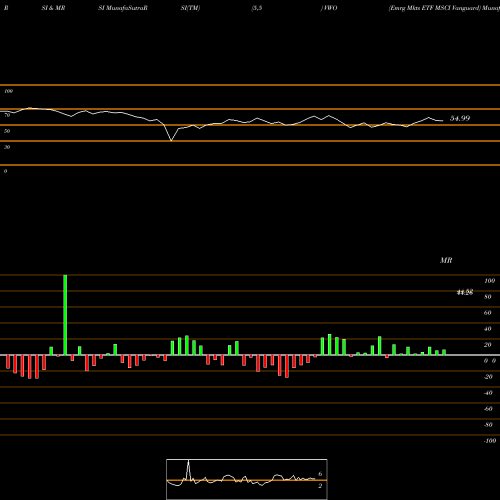Click the 'SI & MR' header text

53,8
